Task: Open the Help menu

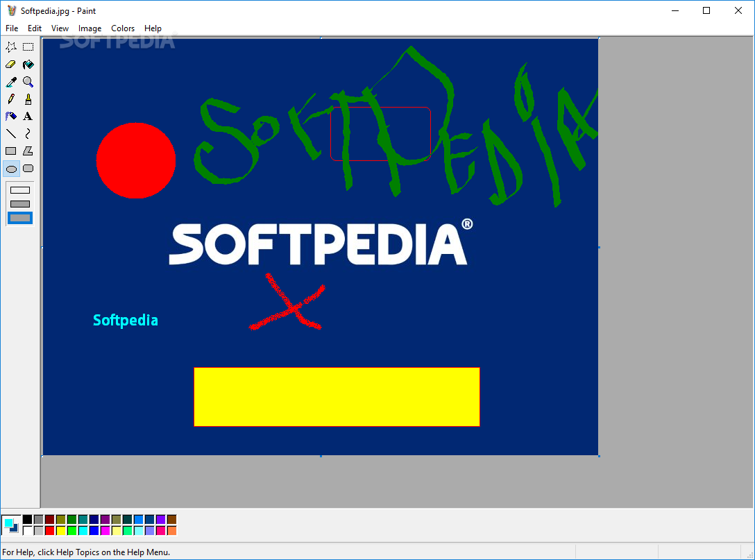Action: click(153, 28)
